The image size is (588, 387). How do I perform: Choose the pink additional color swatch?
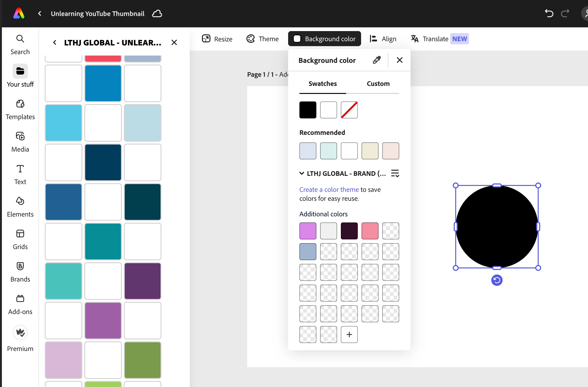370,231
